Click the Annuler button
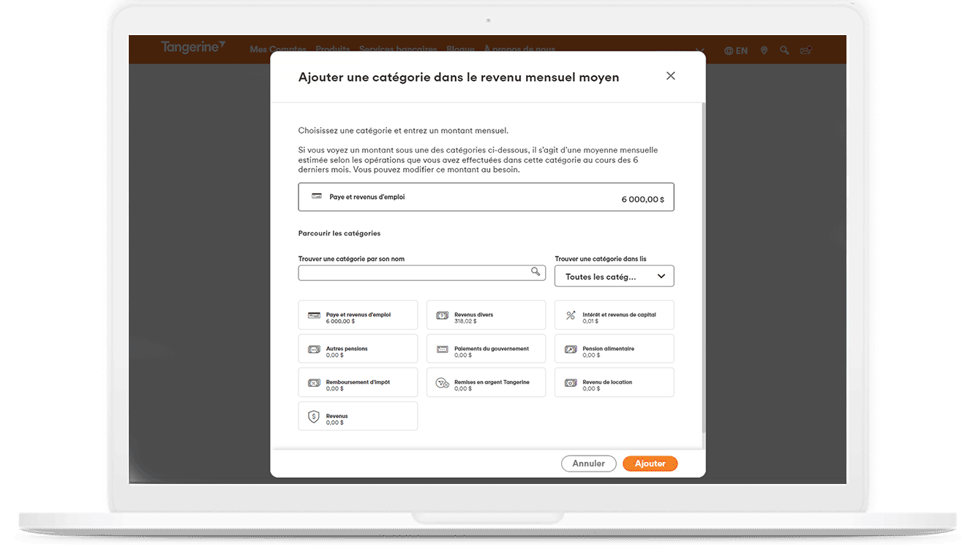Image resolution: width=973 pixels, height=560 pixels. [588, 463]
